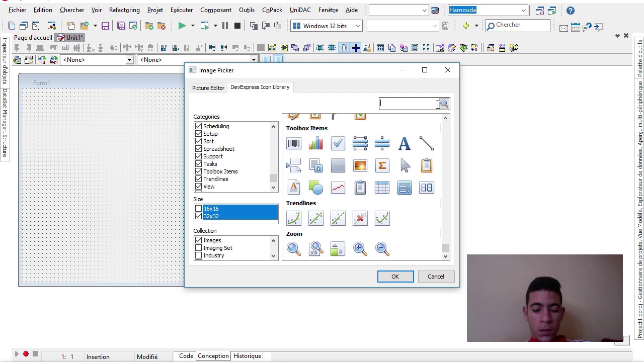
Task: Select the red X trendline icon
Action: pos(360,218)
